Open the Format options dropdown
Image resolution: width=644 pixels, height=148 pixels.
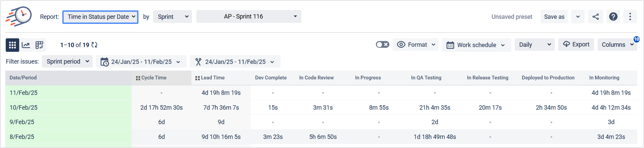pos(416,45)
